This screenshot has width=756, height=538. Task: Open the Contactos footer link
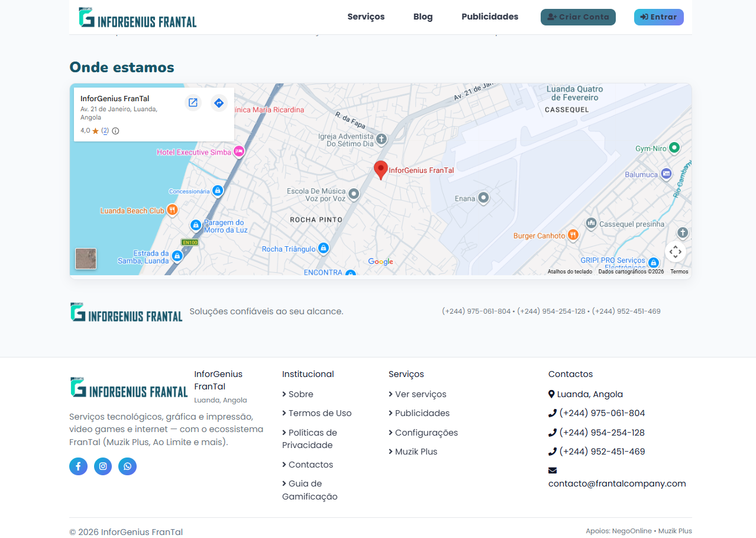[308, 465]
